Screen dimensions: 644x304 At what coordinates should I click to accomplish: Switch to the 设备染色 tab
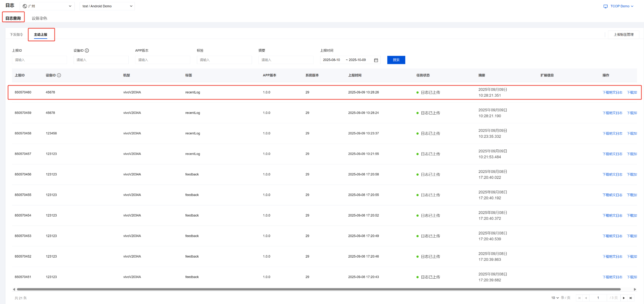[x=39, y=18]
